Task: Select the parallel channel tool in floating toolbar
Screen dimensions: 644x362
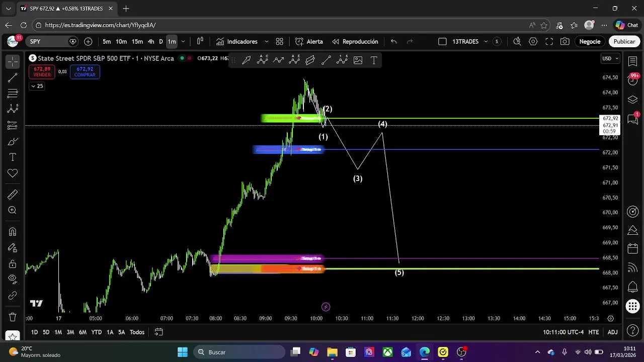Action: click(x=310, y=60)
